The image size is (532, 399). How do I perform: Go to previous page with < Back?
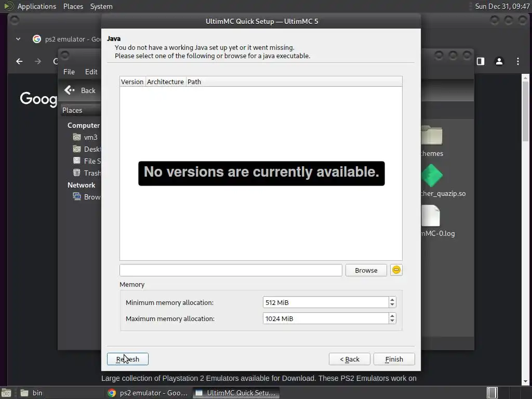(x=350, y=359)
